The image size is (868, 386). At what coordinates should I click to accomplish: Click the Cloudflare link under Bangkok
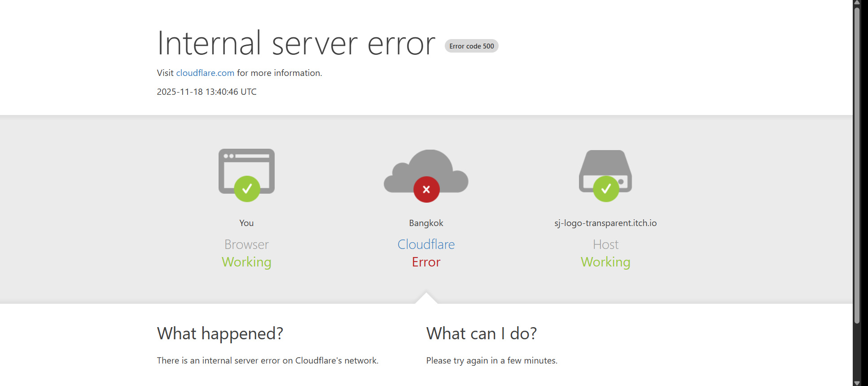pos(426,244)
